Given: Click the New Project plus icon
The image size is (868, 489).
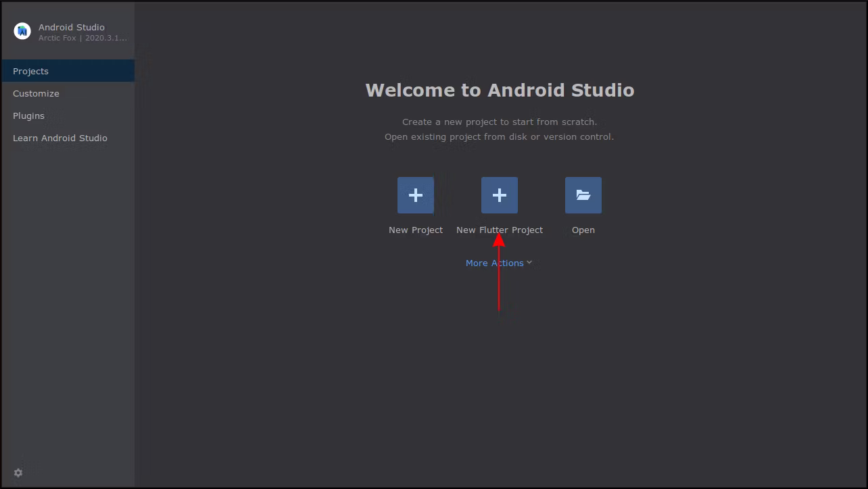Looking at the screenshot, I should 416,195.
